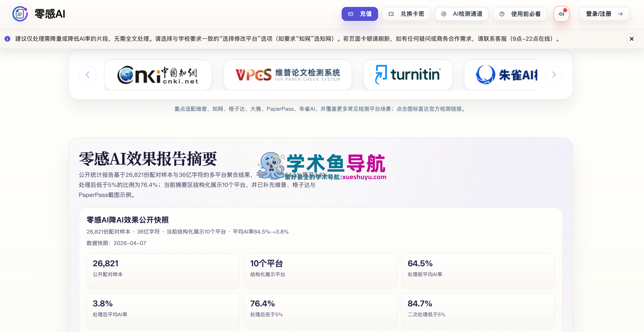Viewport: 644px width, 332px height.
Task: Go to AI检测通道
Action: point(461,14)
